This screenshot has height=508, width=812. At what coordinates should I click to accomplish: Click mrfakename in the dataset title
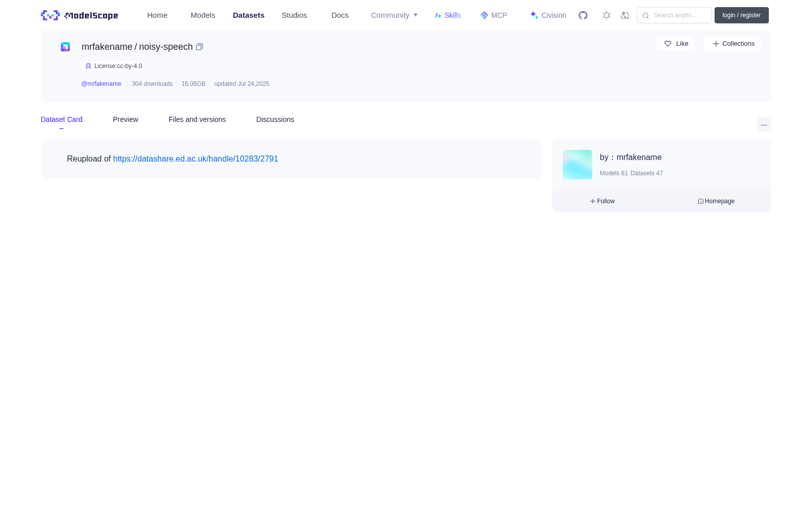click(x=107, y=47)
